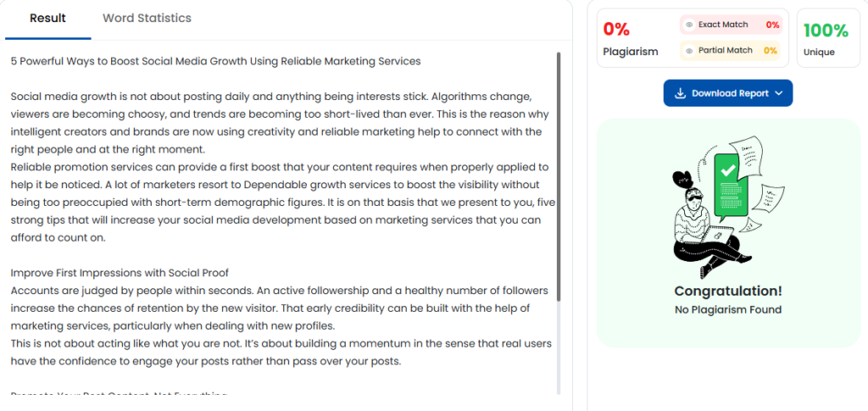Viewport: 868px width, 411px height.
Task: Click the No Plagiarism Found message
Action: (x=727, y=309)
